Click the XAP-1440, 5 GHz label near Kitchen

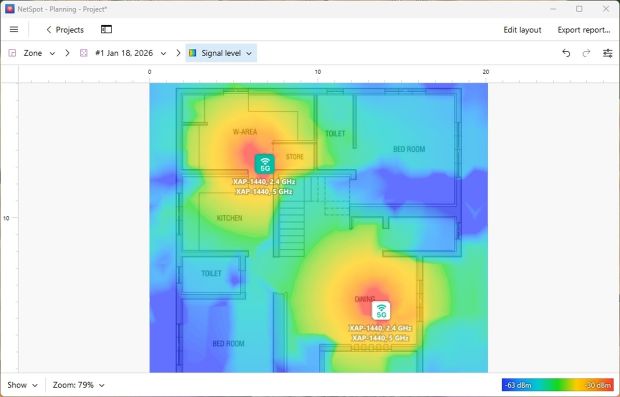[x=264, y=192]
